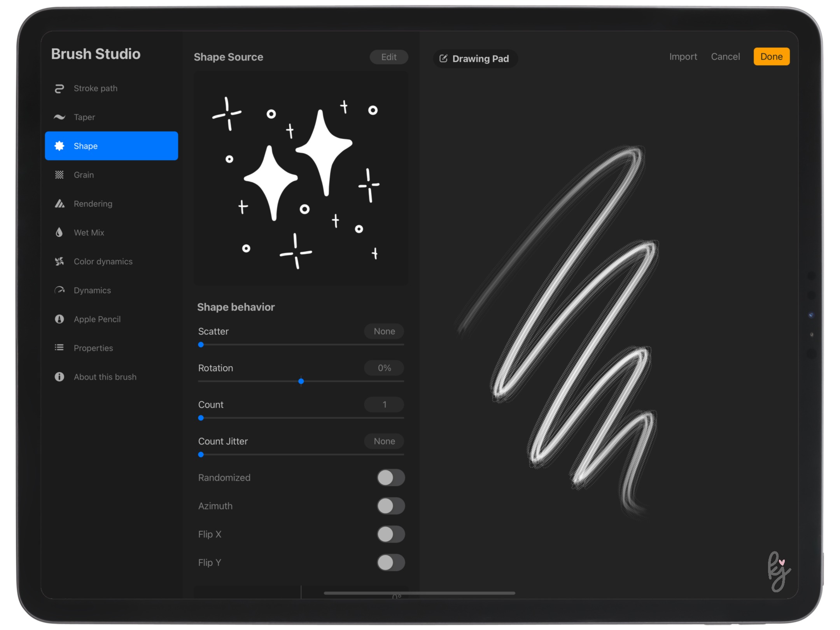Open About this brush section

tap(105, 376)
